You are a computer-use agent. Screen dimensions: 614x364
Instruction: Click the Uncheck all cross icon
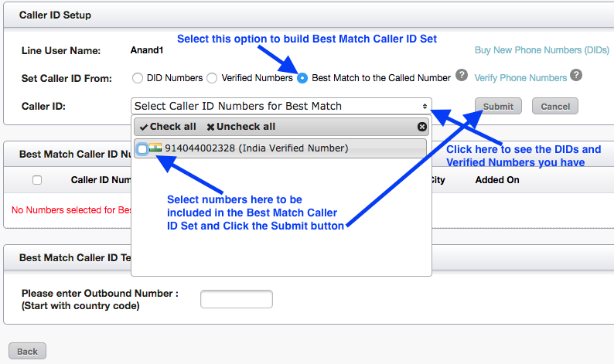click(210, 127)
